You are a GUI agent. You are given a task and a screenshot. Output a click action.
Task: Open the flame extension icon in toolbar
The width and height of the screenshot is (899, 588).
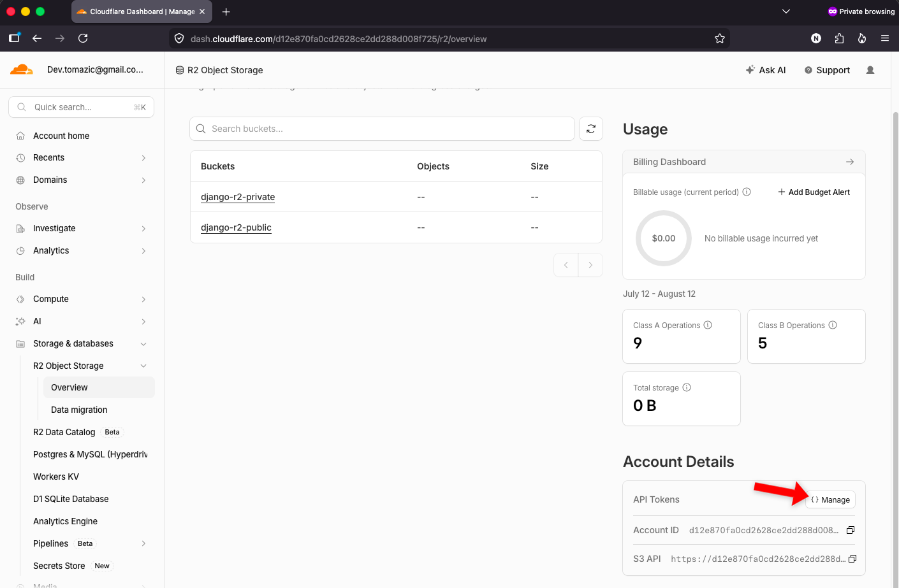click(862, 38)
